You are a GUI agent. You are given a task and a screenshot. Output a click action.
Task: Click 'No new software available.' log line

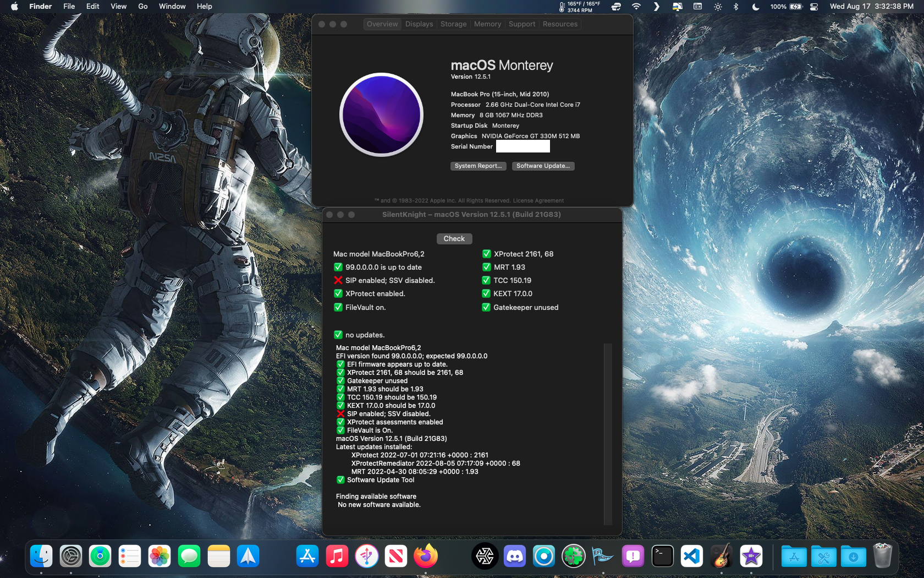(x=379, y=505)
